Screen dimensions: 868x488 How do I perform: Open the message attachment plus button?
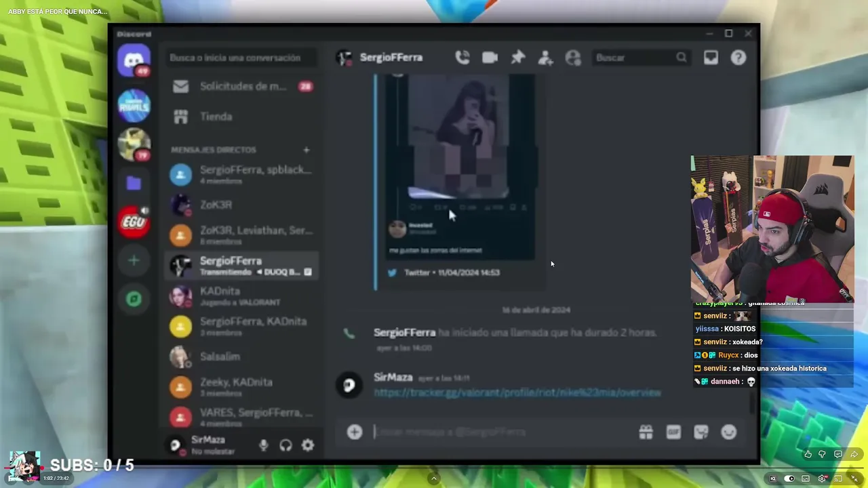point(355,432)
